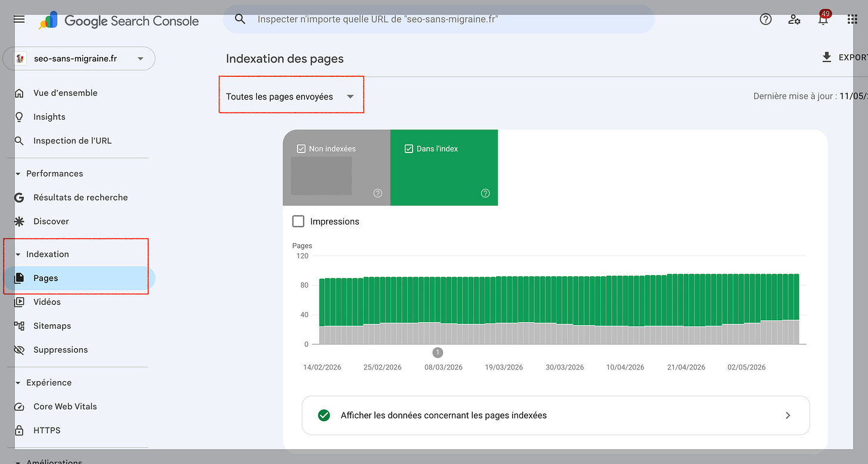Viewport: 868px width, 464px height.
Task: Open the Suppressions page
Action: (x=61, y=350)
